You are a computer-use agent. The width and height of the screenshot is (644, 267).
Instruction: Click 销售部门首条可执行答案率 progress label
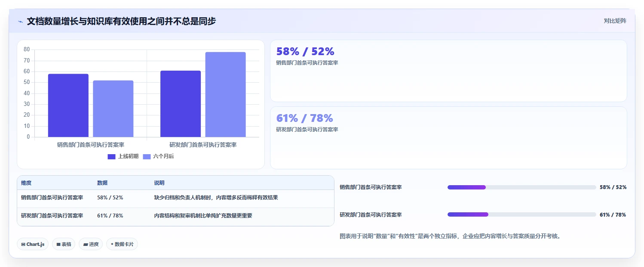[x=371, y=187]
